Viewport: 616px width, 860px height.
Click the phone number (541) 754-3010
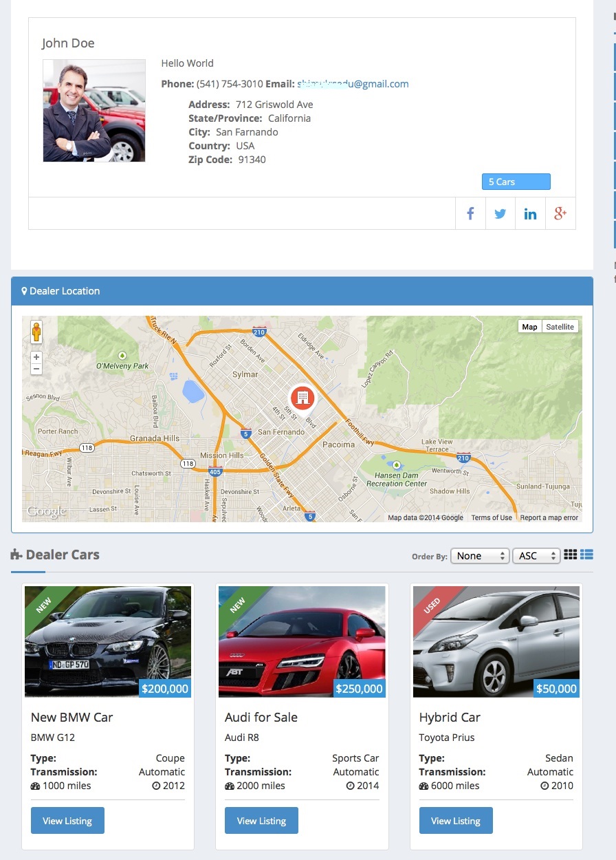point(230,84)
